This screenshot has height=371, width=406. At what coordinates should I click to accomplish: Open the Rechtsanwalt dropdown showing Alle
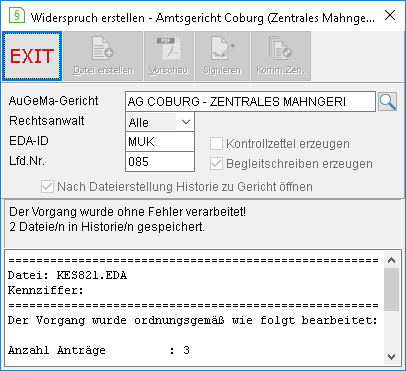click(160, 122)
